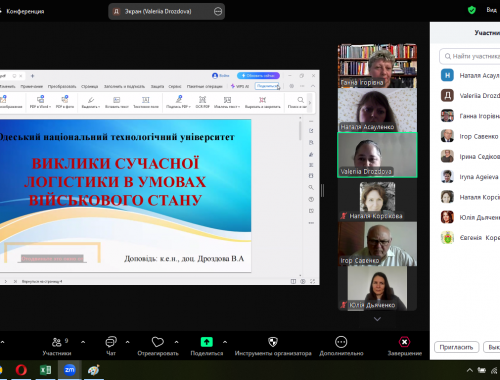Open options icon on Экран (Valeria Drozdova) tab

pos(218,12)
